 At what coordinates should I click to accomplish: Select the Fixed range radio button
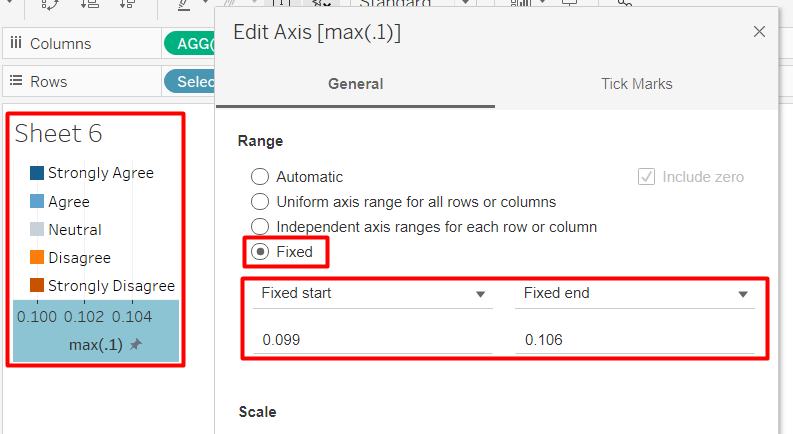(260, 251)
